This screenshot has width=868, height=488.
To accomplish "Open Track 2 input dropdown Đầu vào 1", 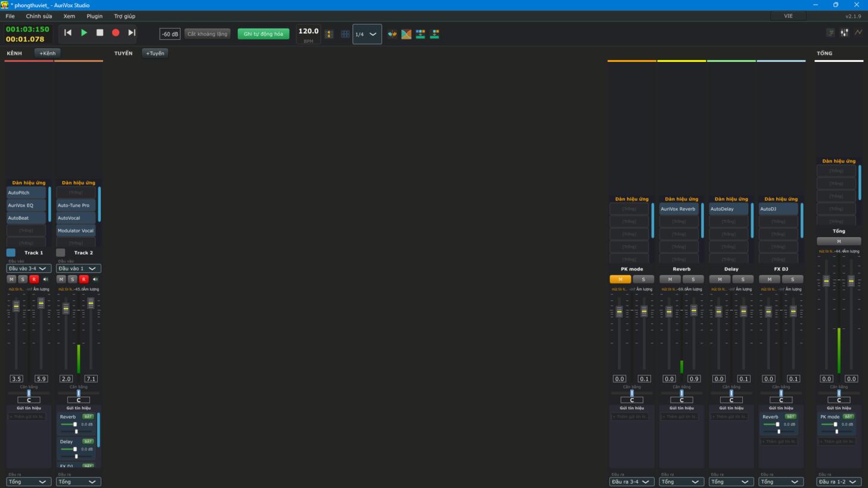I will pos(78,269).
